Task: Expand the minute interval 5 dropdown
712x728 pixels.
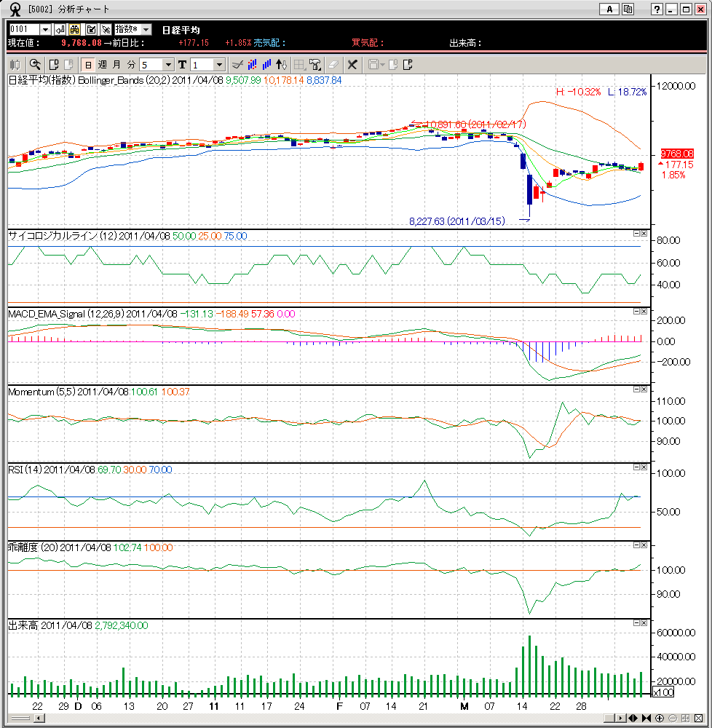Action: (168, 64)
